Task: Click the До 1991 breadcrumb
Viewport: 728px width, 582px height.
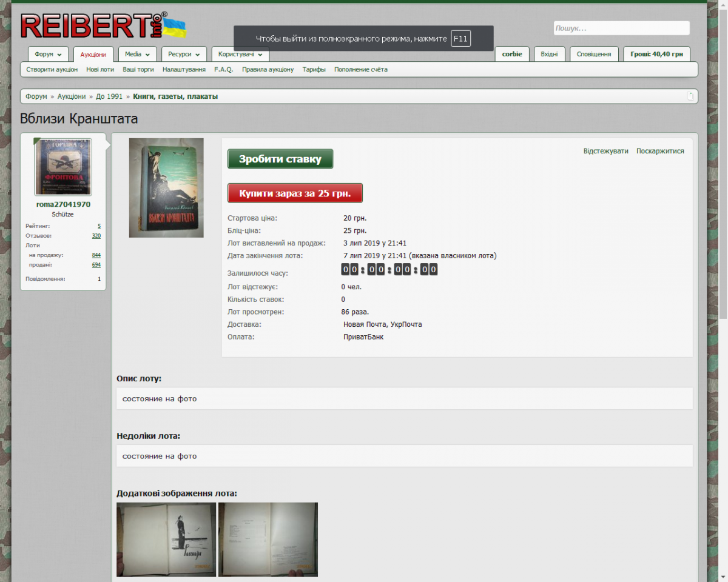Action: tap(109, 96)
